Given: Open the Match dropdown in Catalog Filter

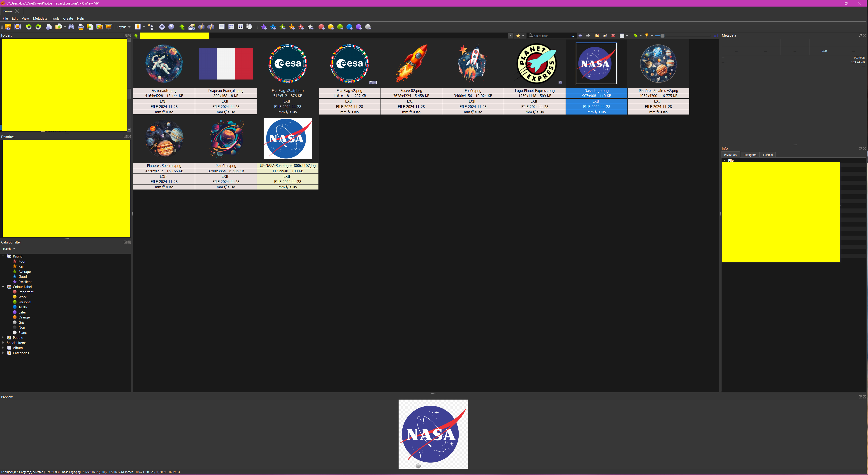Looking at the screenshot, I should pos(9,249).
